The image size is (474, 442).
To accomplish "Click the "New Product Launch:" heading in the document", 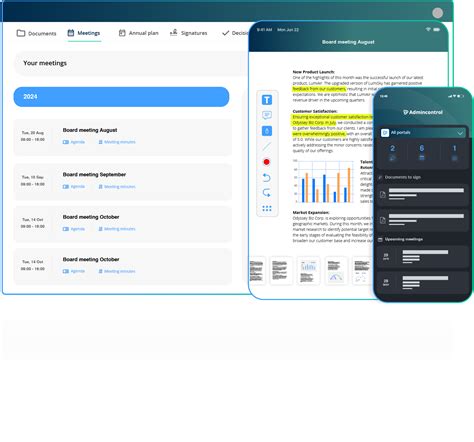I will pos(314,72).
